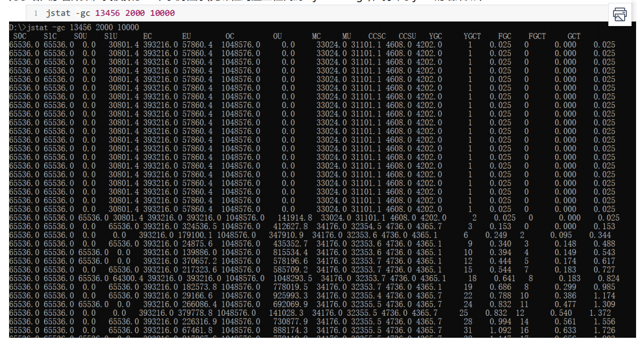Screen dimensions: 644x344
Task: Click the FGC column header
Action: 504,36
